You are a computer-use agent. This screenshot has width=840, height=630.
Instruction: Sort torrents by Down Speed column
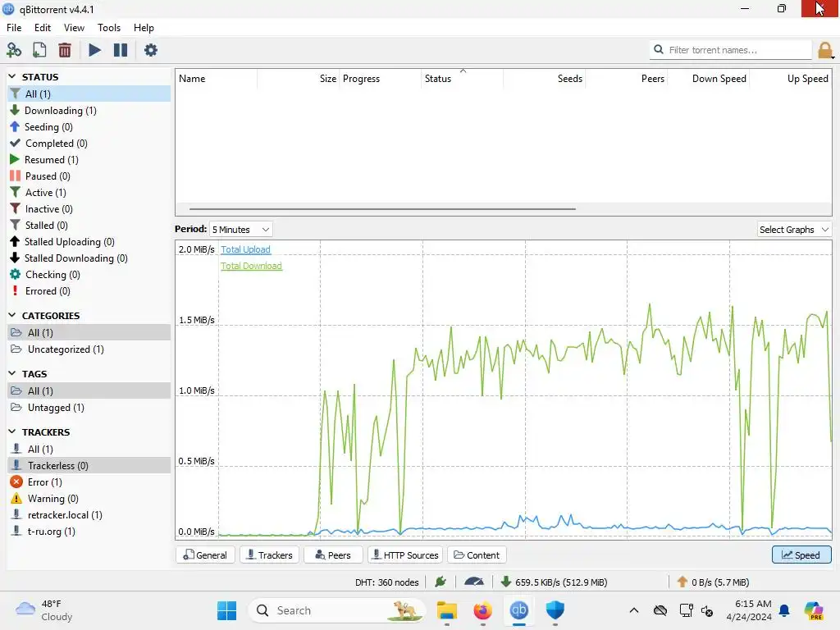[708, 79]
